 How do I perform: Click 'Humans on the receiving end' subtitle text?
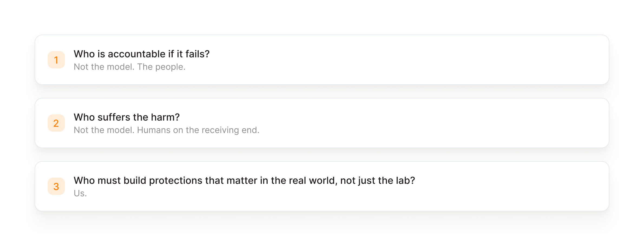[198, 130]
